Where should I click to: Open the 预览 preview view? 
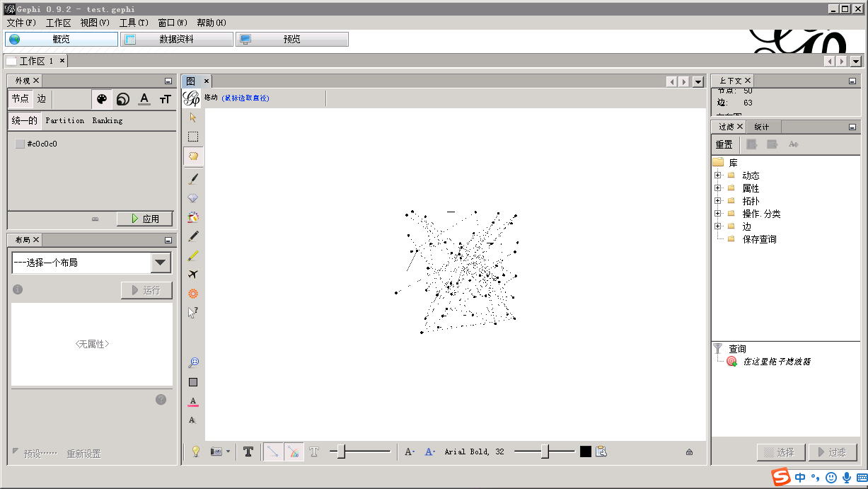click(292, 40)
